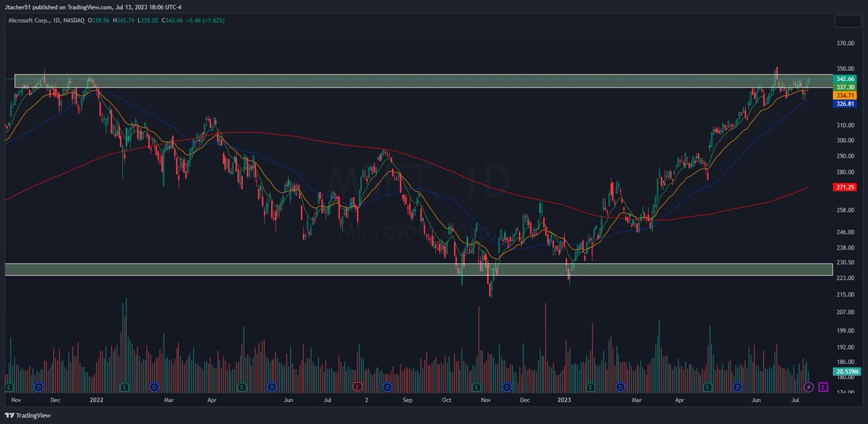The image size is (868, 424).
Task: Select the earnings E marker under April 2022
Action: pos(242,387)
